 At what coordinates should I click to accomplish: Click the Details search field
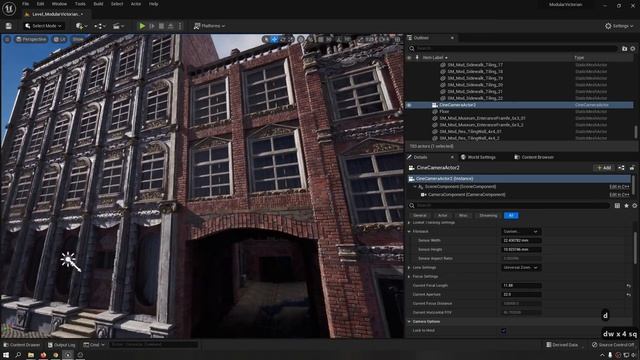pos(509,205)
